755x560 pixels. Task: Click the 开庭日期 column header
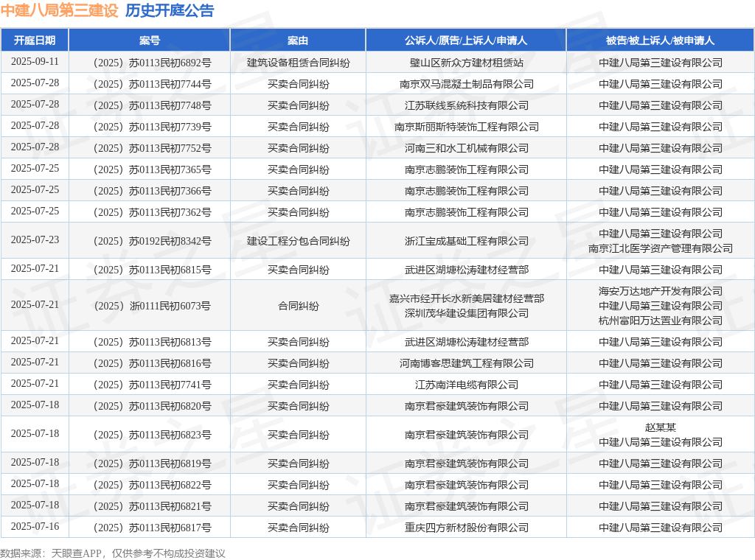(x=35, y=41)
